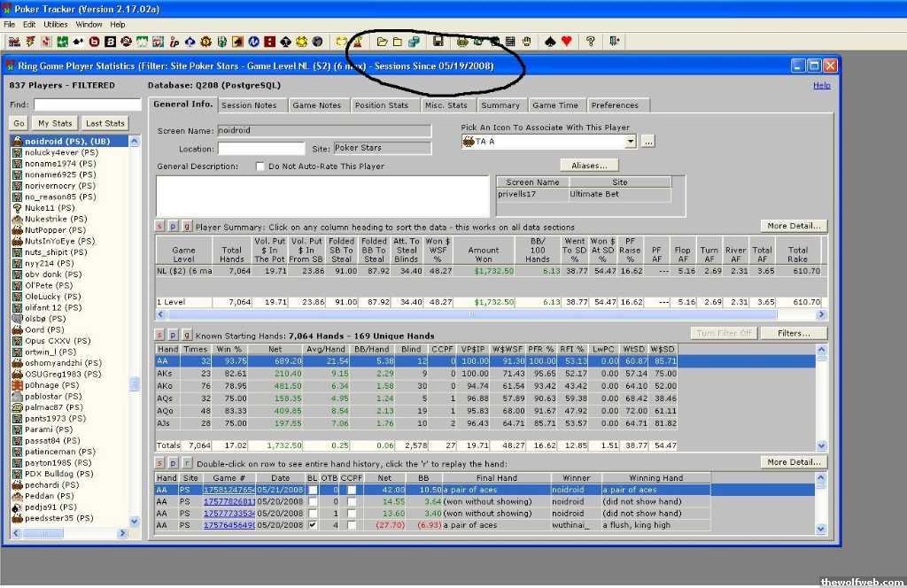907x588 pixels.
Task: Open the question mark help icon
Action: pos(591,42)
